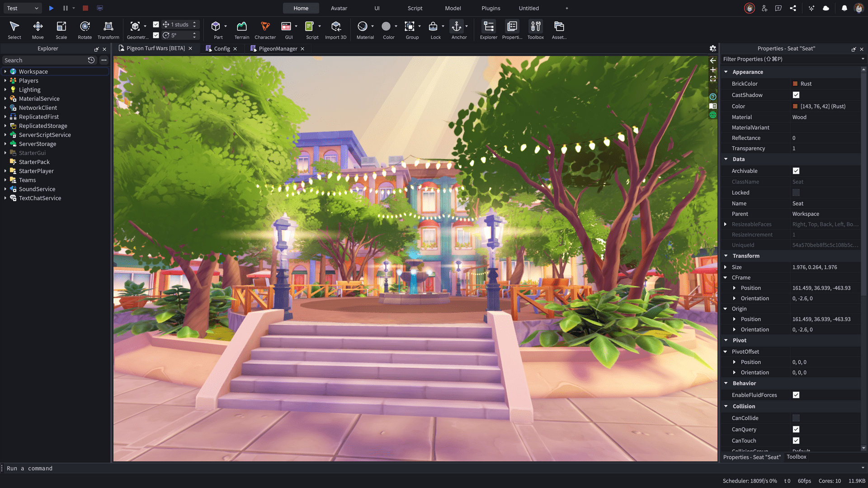This screenshot has width=868, height=488.
Task: Collapse the Appearance properties section
Action: pos(726,72)
